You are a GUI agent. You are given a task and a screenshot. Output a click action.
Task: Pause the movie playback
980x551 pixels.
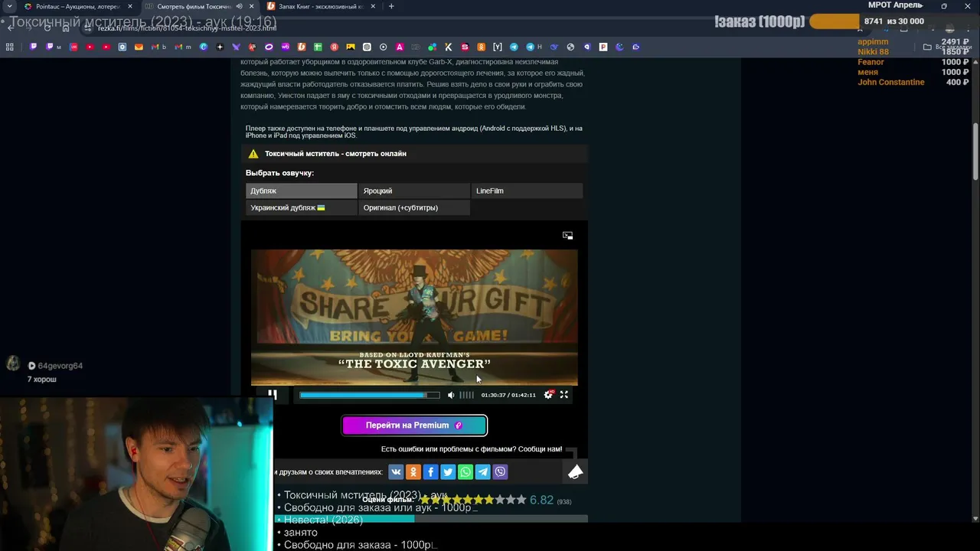coord(272,395)
